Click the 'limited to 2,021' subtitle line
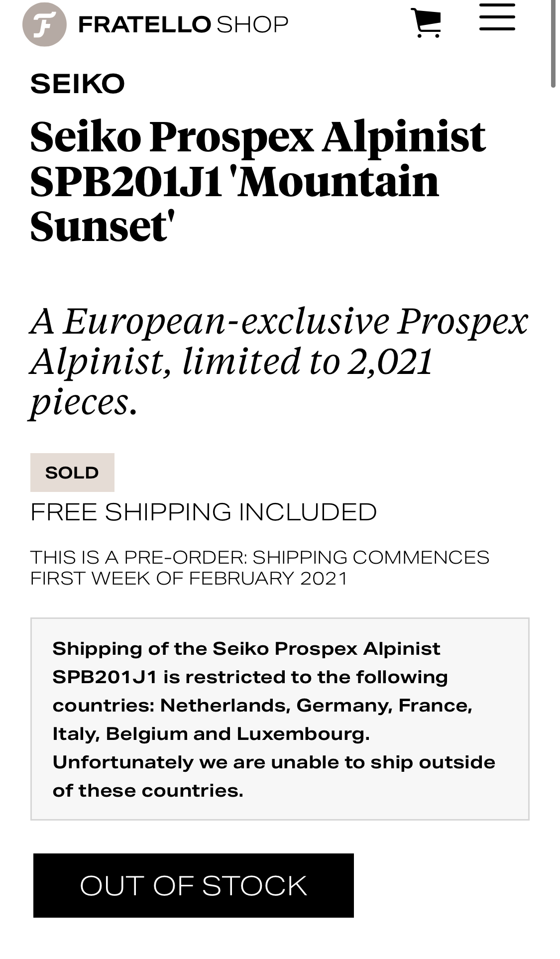Viewport: 560px width, 959px height. point(307,361)
